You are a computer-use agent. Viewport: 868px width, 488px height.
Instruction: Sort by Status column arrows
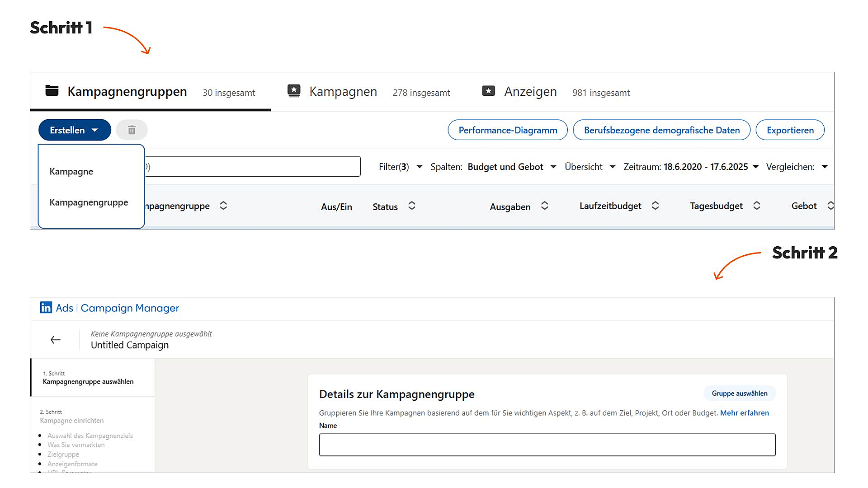tap(411, 206)
